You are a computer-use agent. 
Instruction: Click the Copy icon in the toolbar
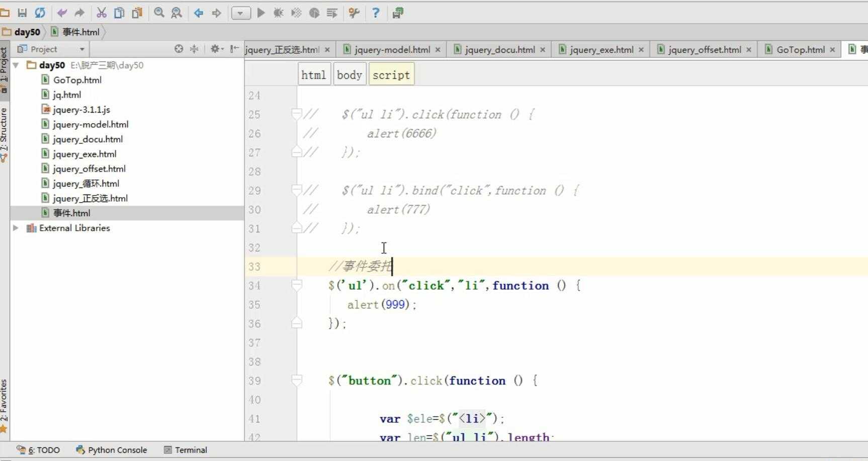coord(119,13)
